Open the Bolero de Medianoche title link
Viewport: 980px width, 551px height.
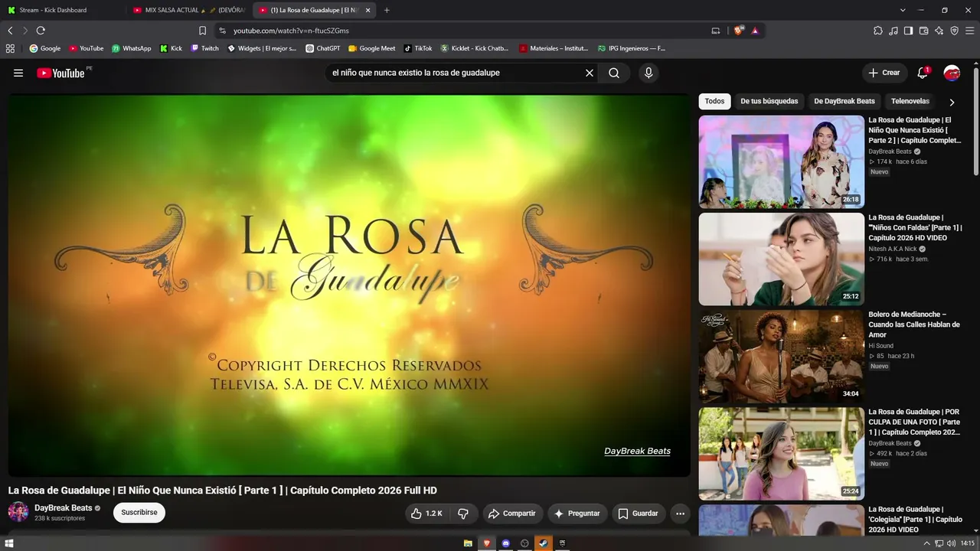(x=914, y=324)
